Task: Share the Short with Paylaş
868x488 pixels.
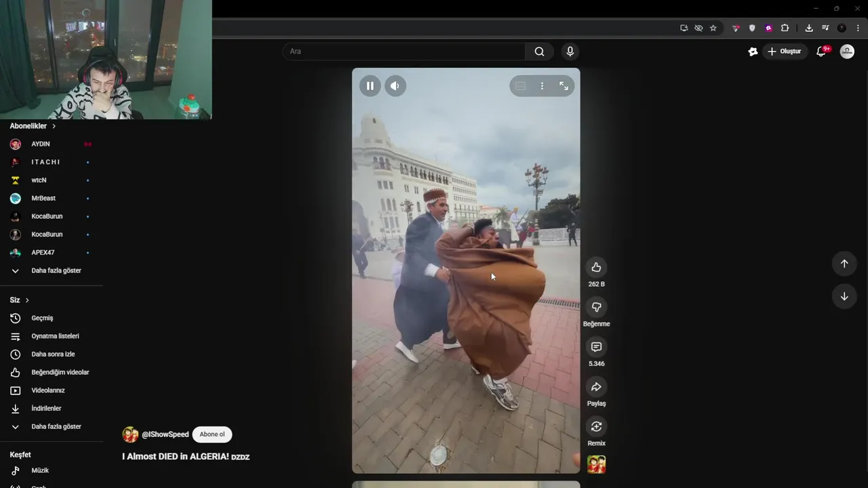Action: pos(596,387)
